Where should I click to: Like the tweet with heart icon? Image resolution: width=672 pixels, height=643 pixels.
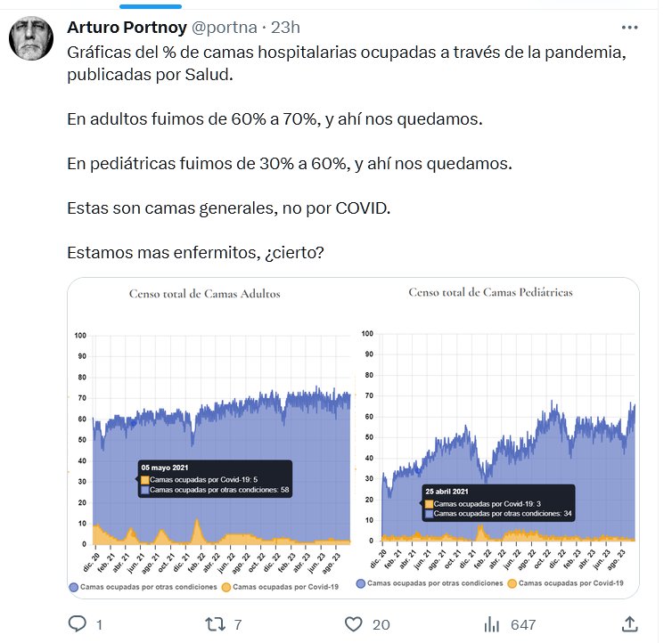[x=354, y=623]
